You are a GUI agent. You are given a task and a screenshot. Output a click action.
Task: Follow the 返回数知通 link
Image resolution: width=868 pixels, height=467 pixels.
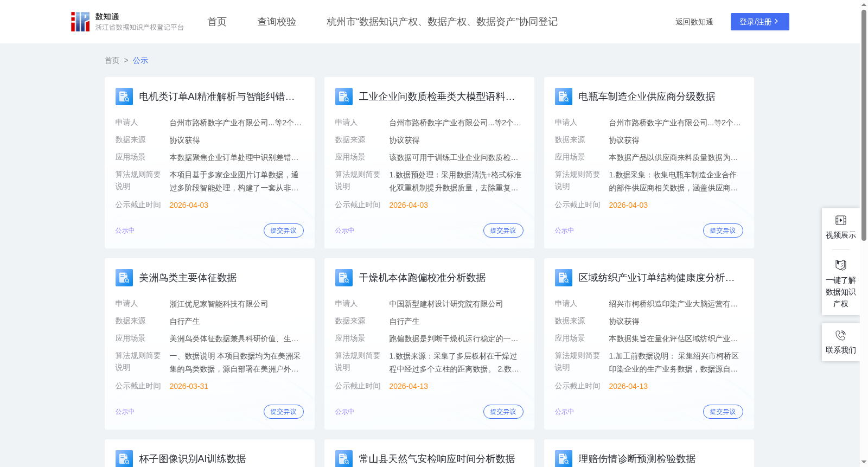(694, 22)
